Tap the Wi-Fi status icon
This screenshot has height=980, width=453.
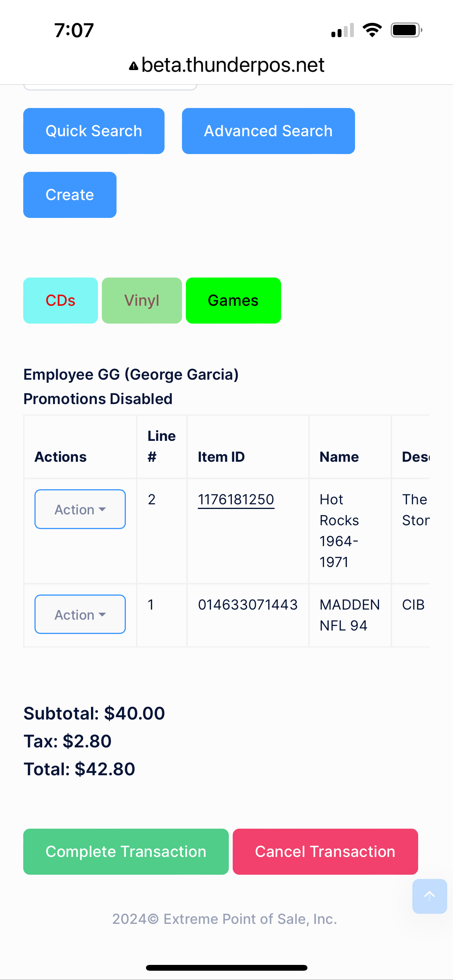point(372,30)
